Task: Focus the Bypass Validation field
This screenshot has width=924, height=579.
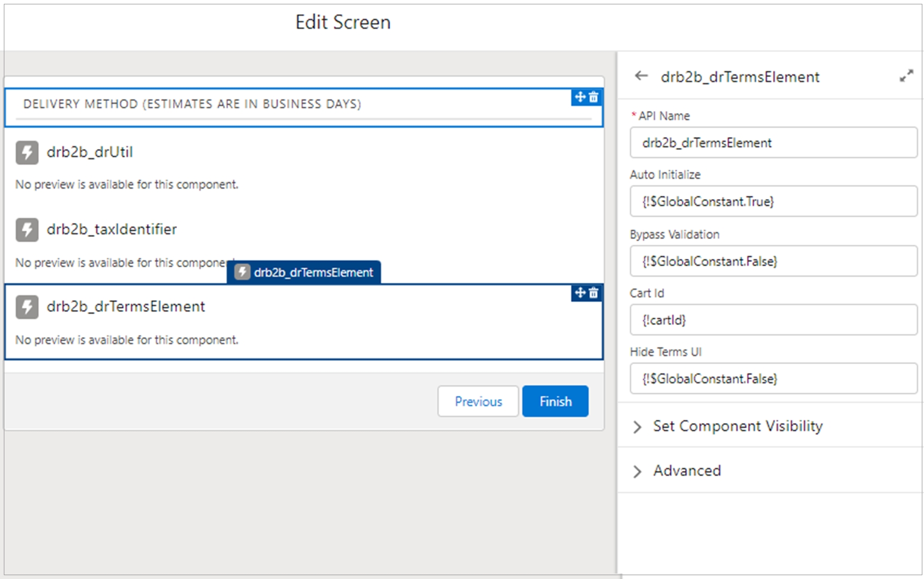Action: pos(773,261)
